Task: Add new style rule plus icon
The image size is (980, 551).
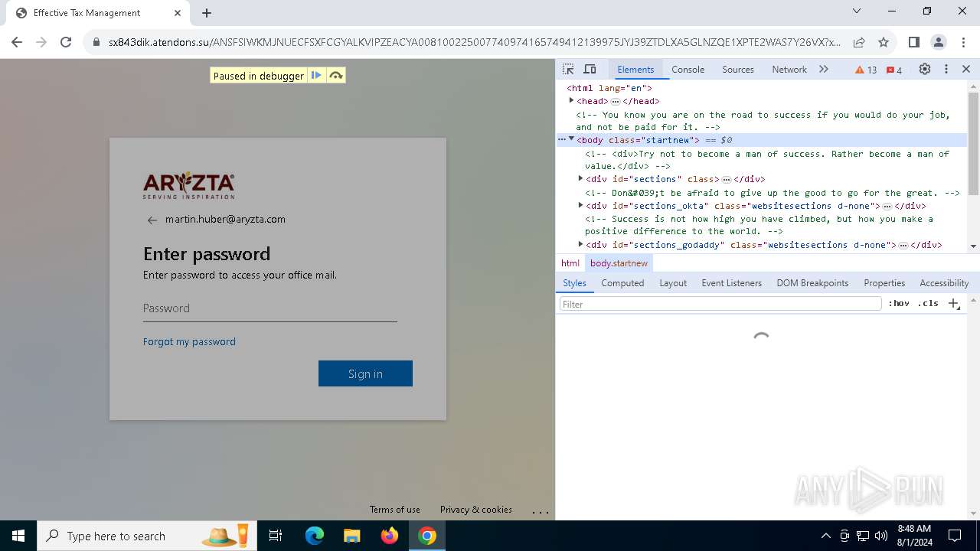Action: (x=954, y=304)
